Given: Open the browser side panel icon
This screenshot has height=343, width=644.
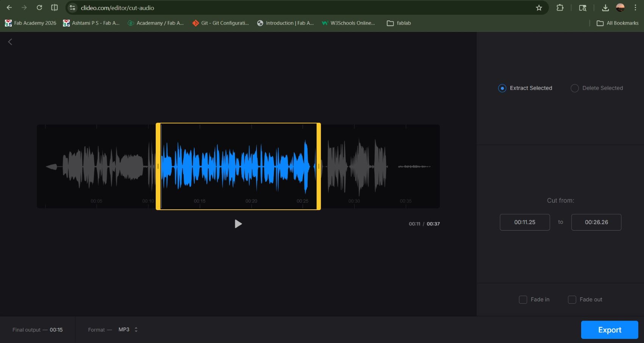Looking at the screenshot, I should click(55, 8).
